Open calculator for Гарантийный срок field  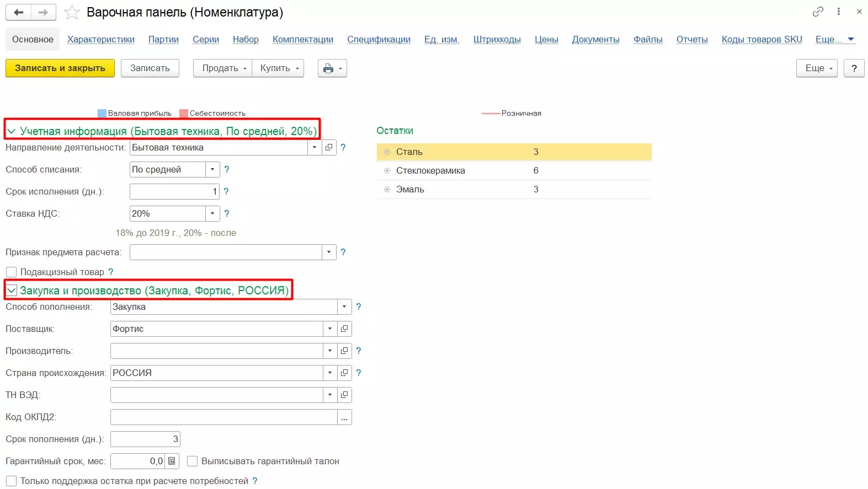[x=172, y=461]
